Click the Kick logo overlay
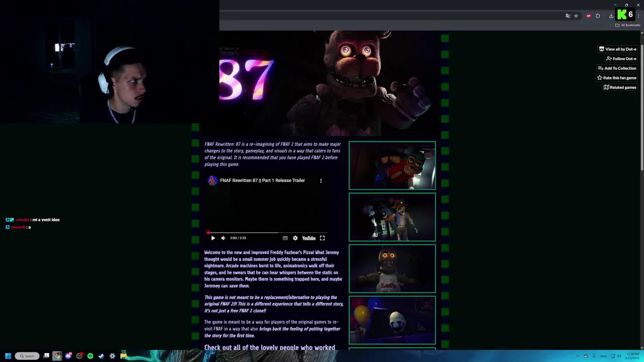The image size is (644, 362). (622, 15)
